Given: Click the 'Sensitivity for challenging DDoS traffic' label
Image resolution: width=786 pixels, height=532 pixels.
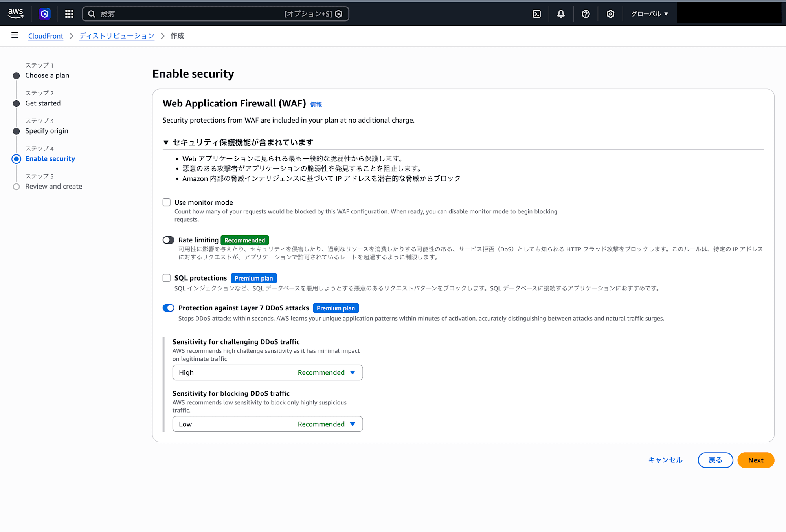Looking at the screenshot, I should pos(236,342).
